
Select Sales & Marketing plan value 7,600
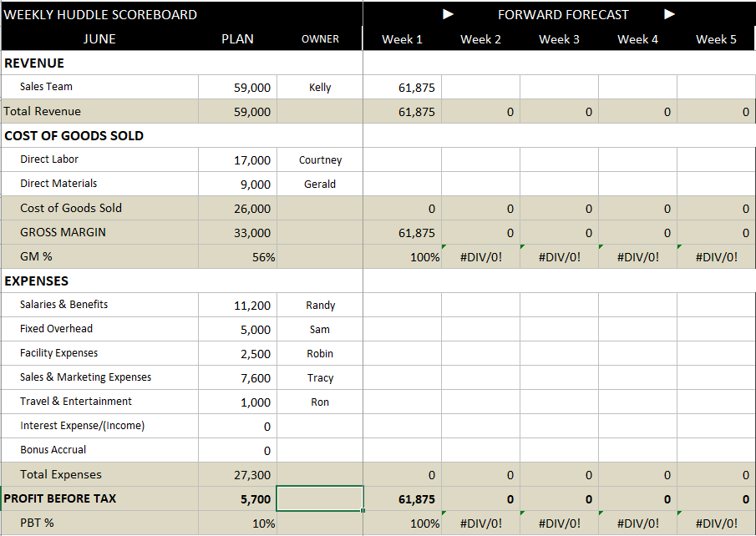pos(237,378)
